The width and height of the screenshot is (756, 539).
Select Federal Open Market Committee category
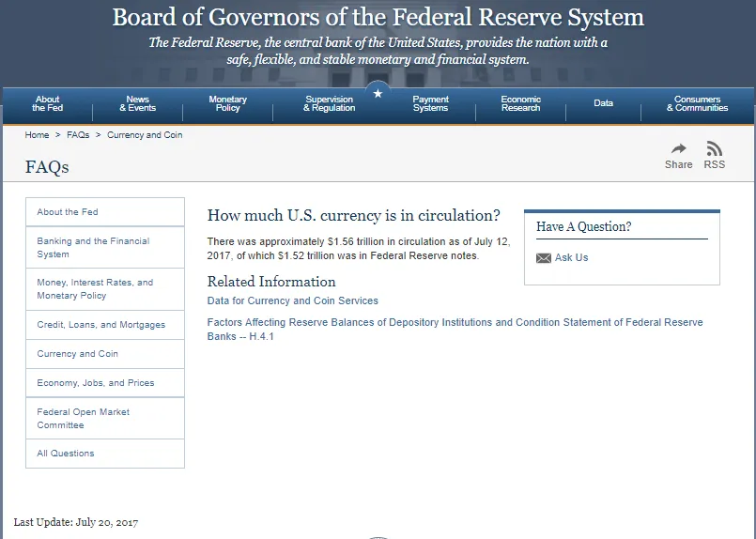pos(105,419)
